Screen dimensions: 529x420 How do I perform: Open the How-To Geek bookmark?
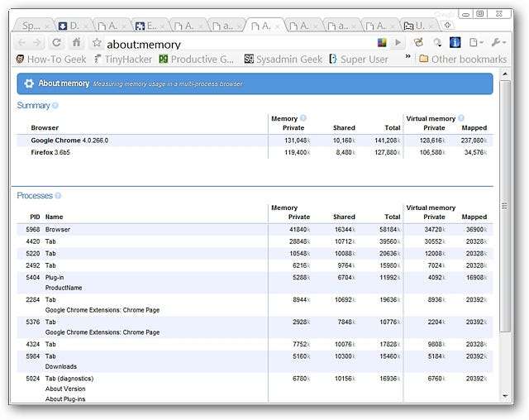coord(51,59)
